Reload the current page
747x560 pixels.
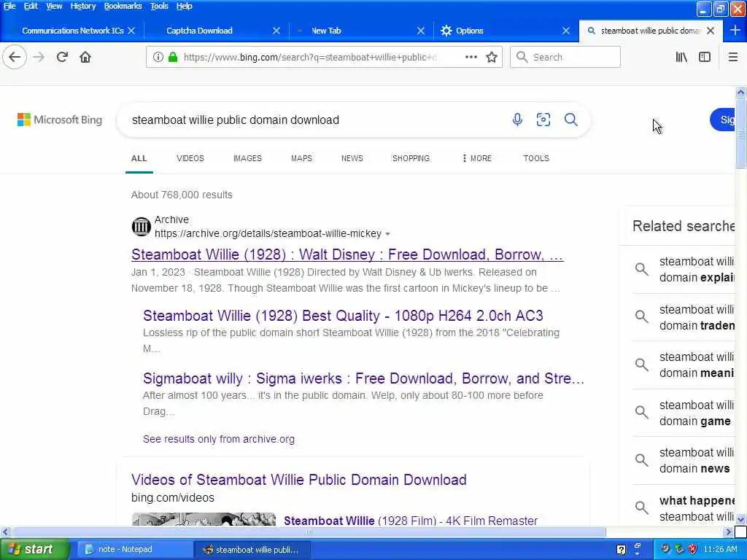tap(62, 57)
